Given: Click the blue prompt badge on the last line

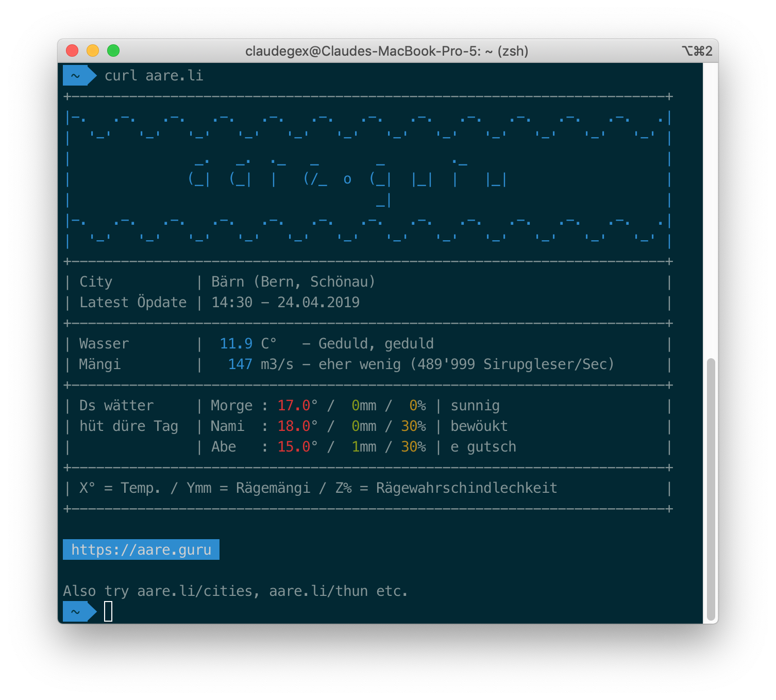Looking at the screenshot, I should (x=79, y=611).
